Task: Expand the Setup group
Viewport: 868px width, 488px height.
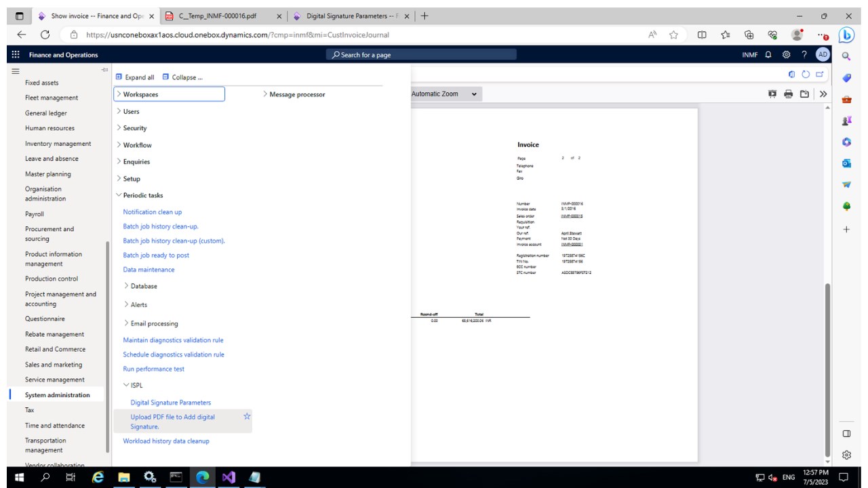Action: click(128, 178)
